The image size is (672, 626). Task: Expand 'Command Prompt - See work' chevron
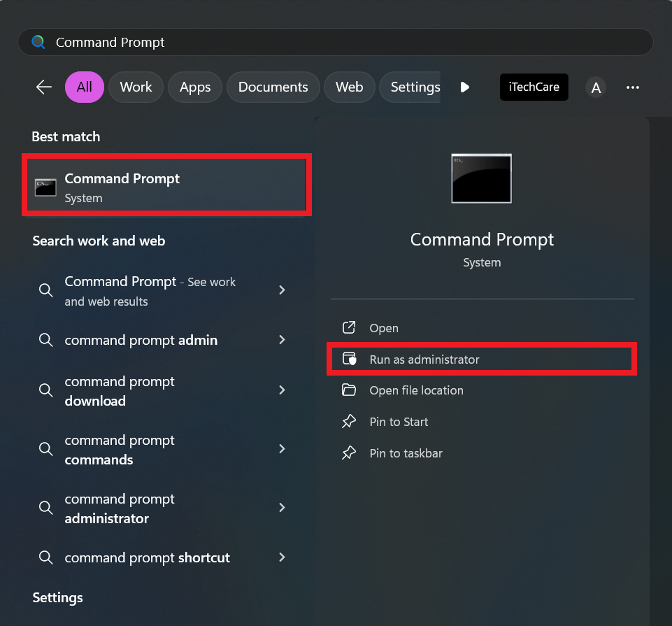pos(282,290)
